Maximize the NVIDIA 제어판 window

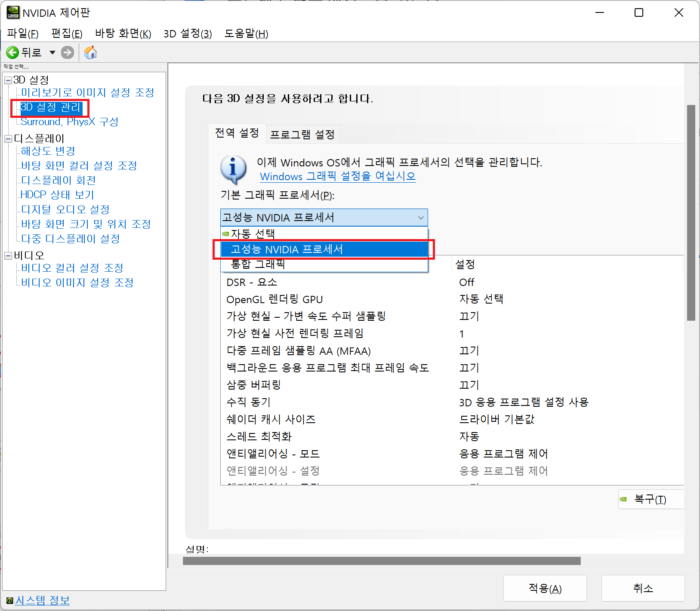(x=639, y=12)
